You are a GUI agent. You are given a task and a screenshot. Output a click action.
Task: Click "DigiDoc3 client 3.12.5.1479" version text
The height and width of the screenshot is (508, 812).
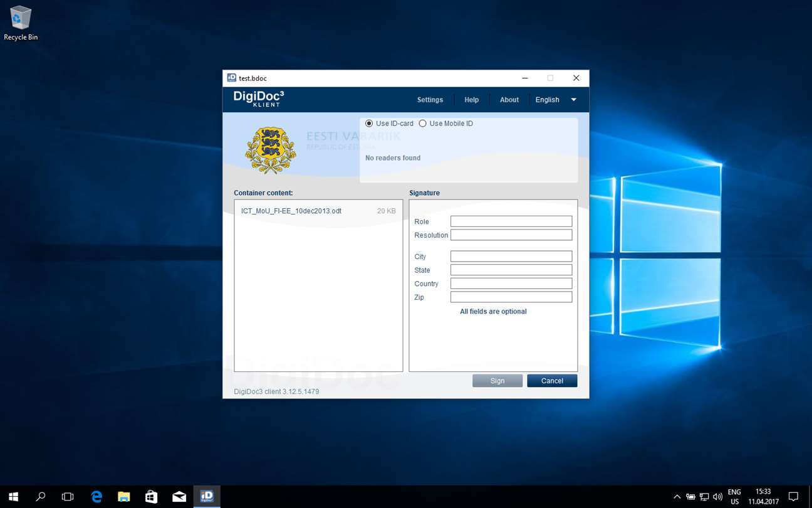tap(276, 392)
